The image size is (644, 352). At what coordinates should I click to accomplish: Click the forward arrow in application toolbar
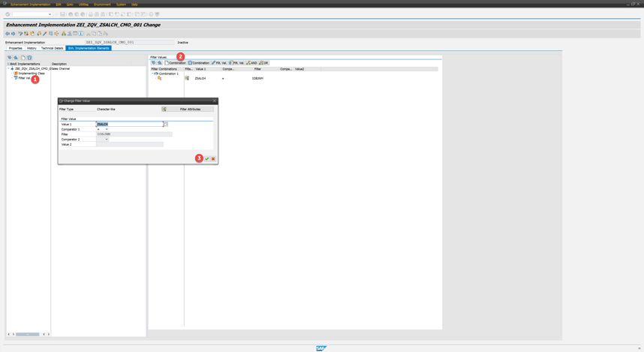14,34
